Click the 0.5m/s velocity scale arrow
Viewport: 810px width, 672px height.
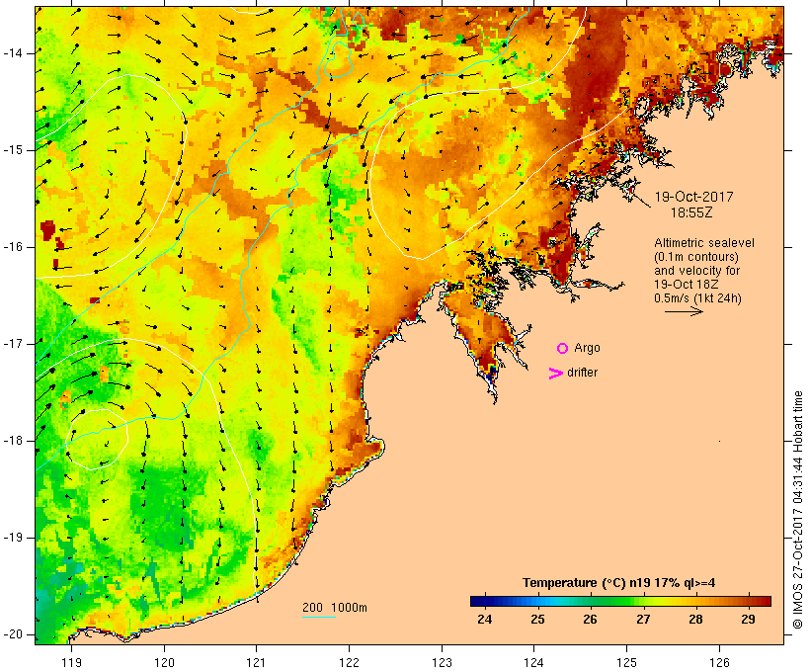(684, 311)
